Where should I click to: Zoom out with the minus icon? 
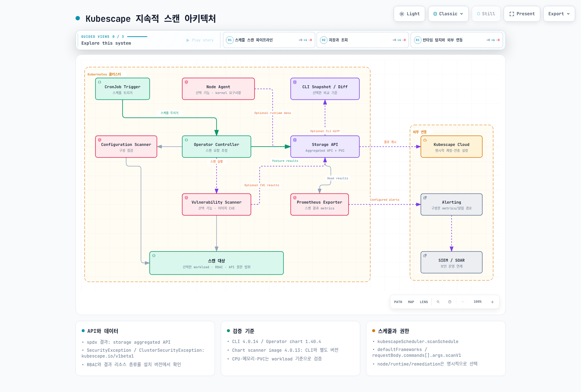click(x=463, y=302)
